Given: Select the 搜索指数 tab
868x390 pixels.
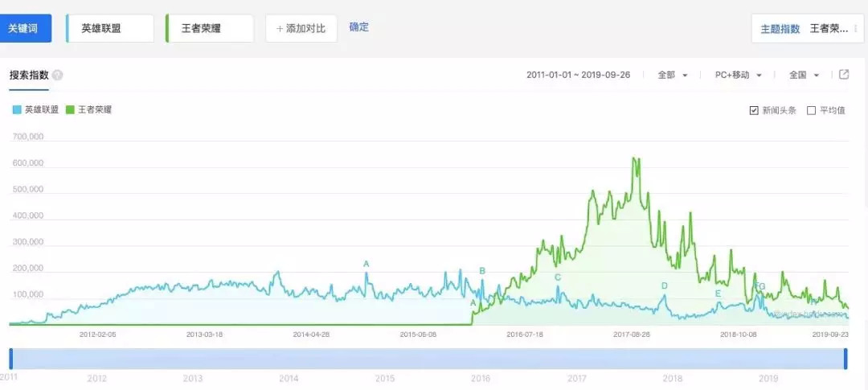Looking at the screenshot, I should click(29, 75).
